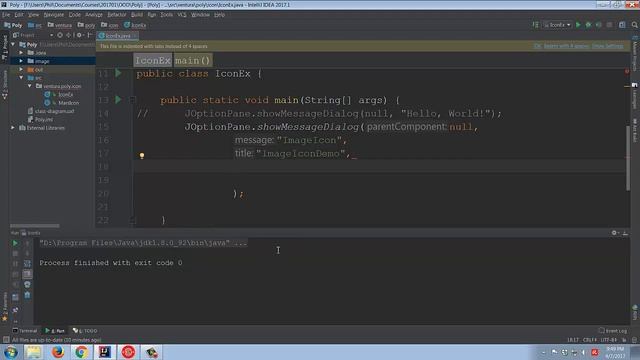Toggle the Favorites tool window side tab
Screen dimensions: 640x360
pos(4,307)
